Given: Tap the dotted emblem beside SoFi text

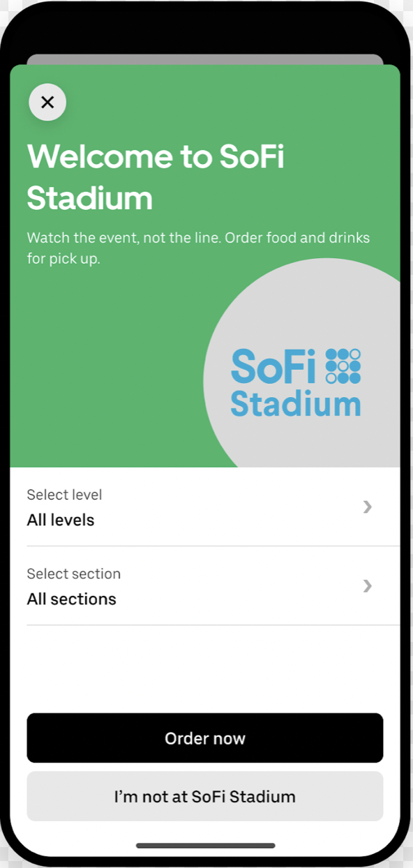Looking at the screenshot, I should pyautogui.click(x=343, y=365).
